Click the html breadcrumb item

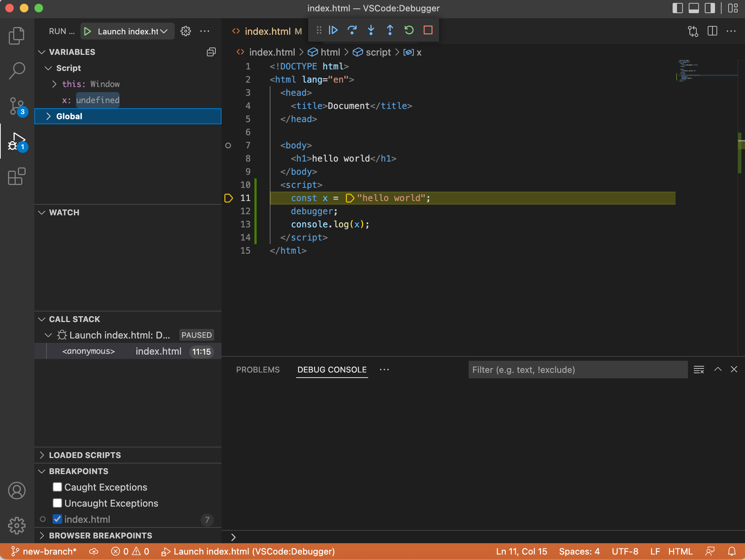(x=324, y=52)
